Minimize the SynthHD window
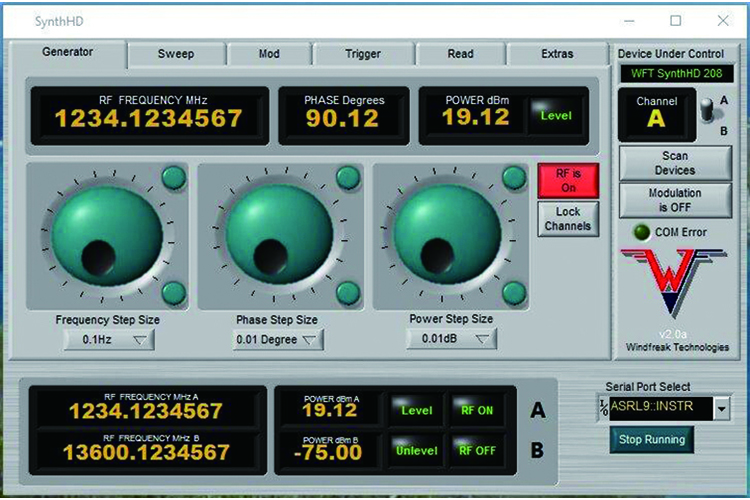This screenshot has height=500, width=750. 629,21
